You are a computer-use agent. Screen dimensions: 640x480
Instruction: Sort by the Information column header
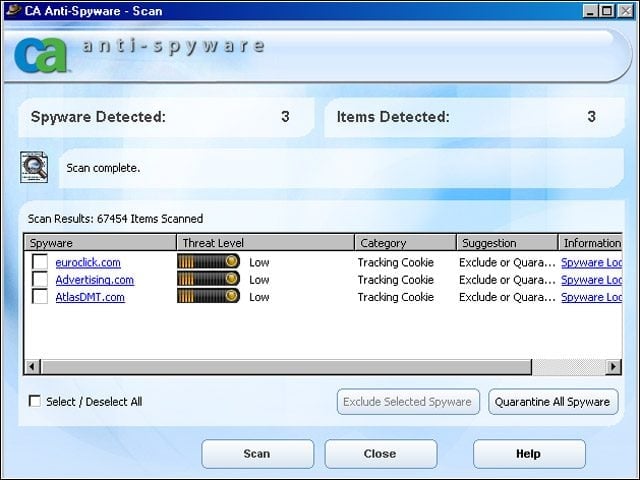point(590,243)
